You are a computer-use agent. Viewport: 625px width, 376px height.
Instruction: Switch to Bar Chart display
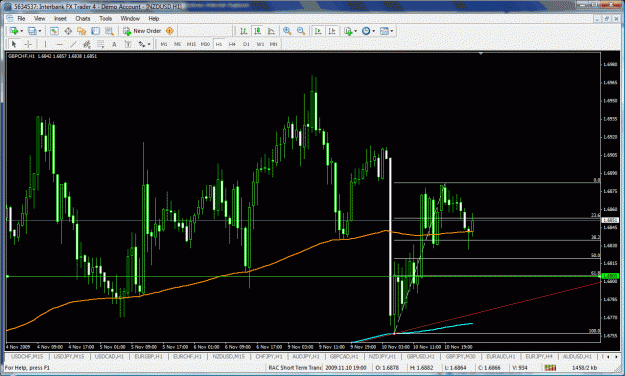click(243, 31)
